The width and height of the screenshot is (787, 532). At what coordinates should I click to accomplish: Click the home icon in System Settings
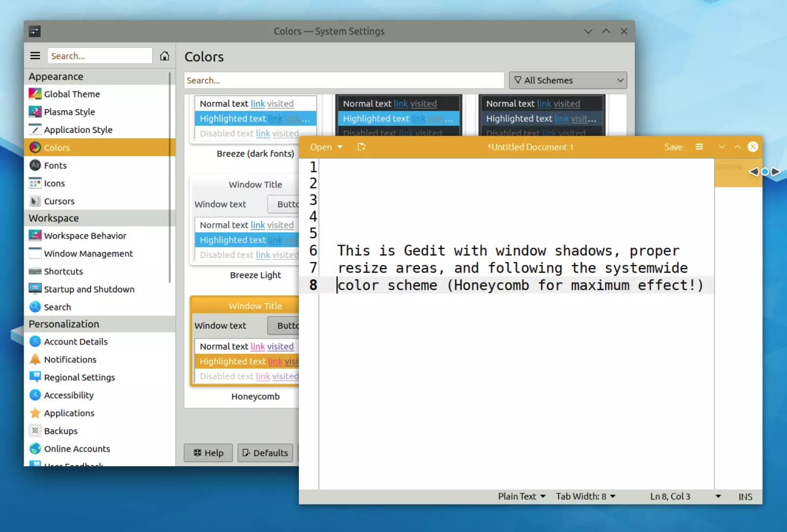click(x=164, y=56)
